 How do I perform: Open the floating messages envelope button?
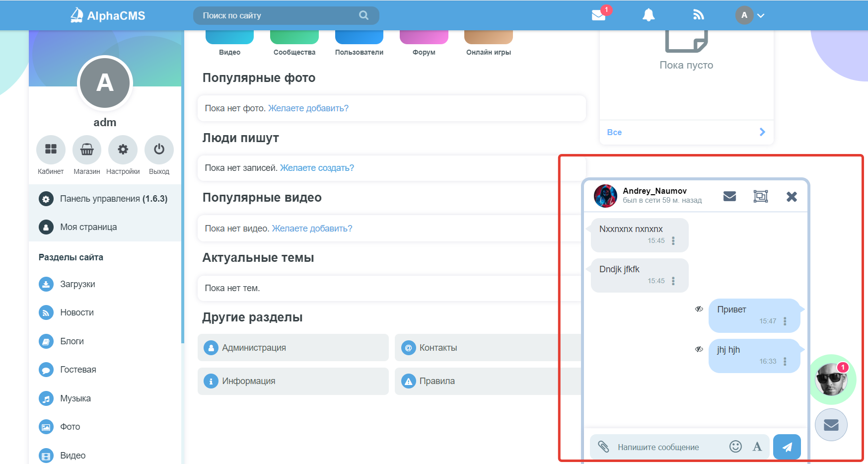831,425
